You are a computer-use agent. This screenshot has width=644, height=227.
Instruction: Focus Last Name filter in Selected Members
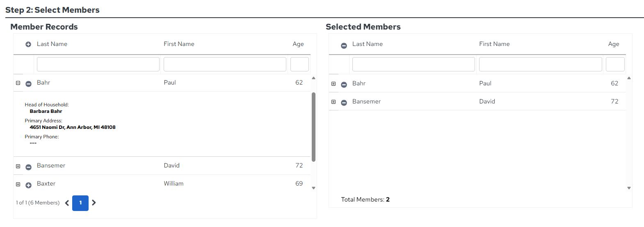coord(413,64)
